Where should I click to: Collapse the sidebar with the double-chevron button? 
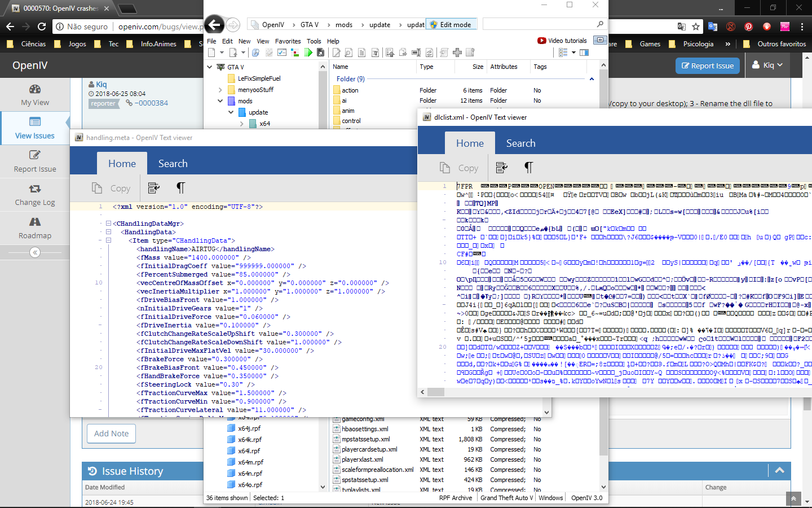coord(35,252)
